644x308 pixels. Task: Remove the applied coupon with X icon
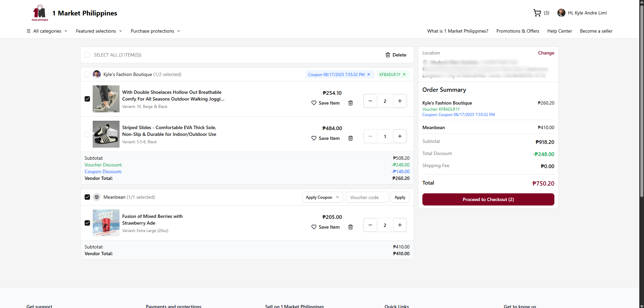click(369, 74)
